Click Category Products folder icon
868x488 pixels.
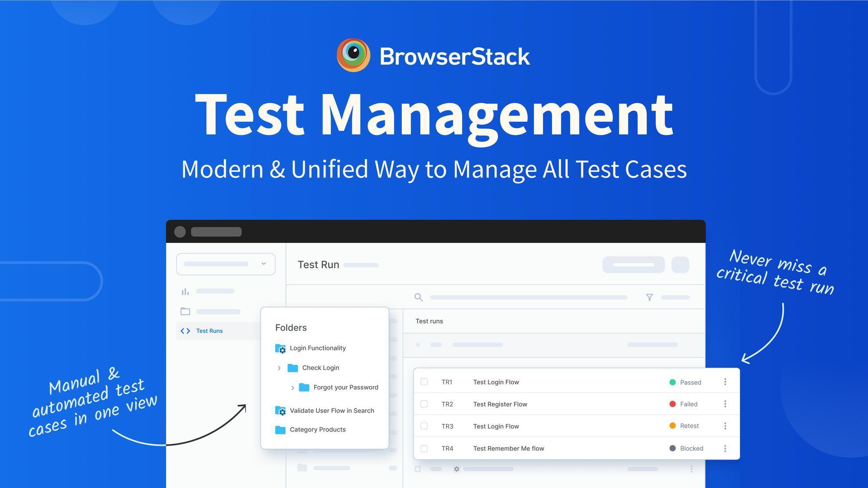pos(280,430)
